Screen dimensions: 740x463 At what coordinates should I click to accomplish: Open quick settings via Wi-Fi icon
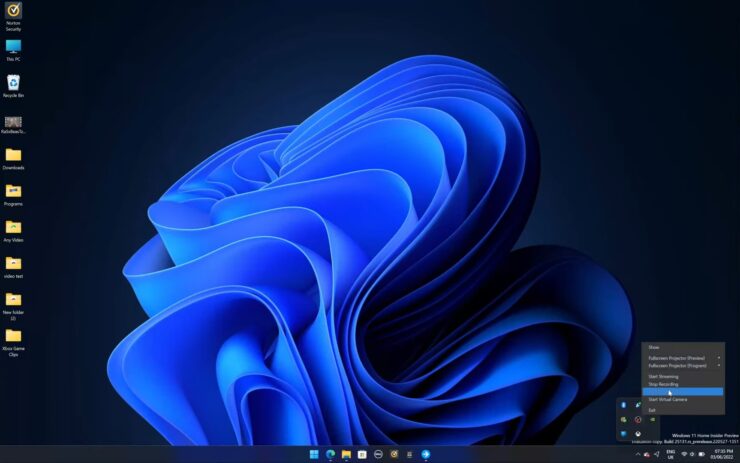pos(684,455)
